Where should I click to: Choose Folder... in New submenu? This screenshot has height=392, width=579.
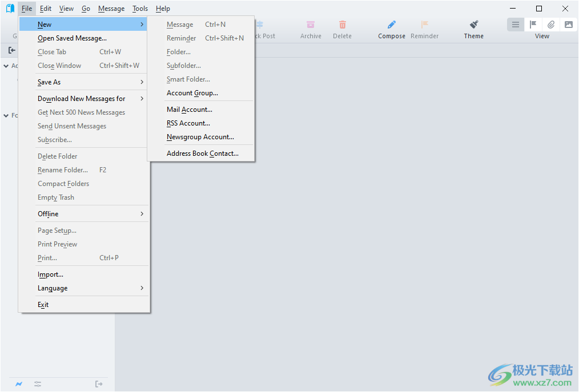[201, 52]
